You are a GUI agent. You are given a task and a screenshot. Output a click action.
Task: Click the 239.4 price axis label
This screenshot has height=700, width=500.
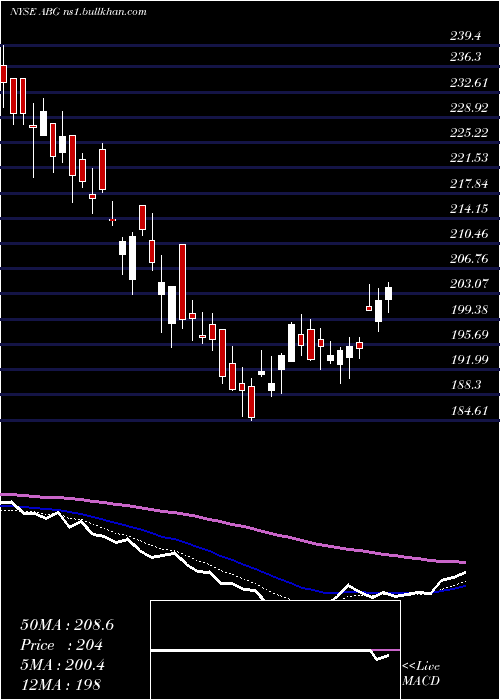coord(465,36)
